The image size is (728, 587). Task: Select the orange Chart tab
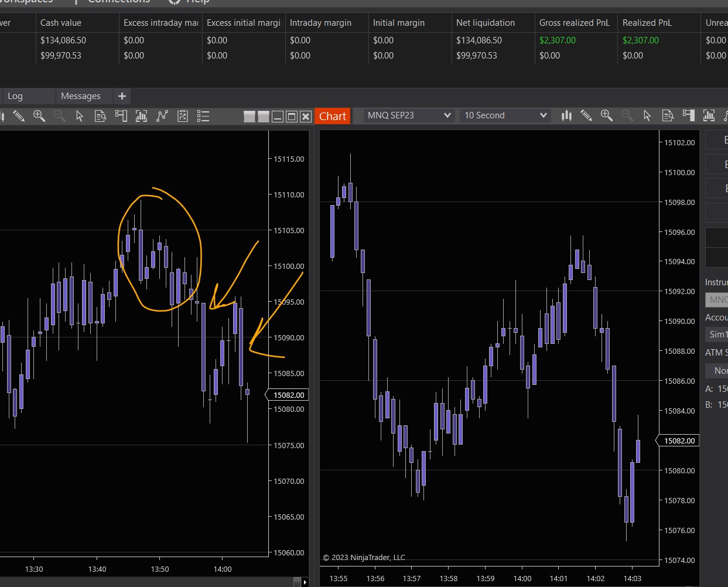click(x=333, y=116)
